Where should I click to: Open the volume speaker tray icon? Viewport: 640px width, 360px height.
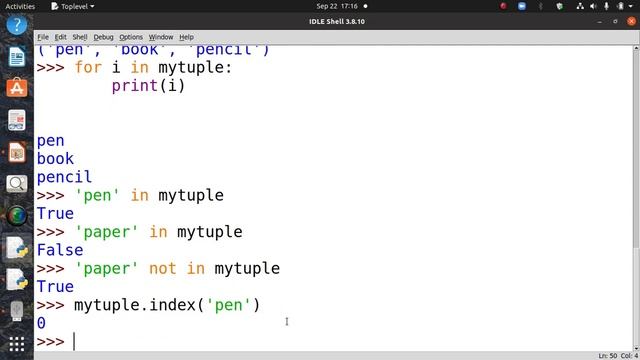[593, 6]
